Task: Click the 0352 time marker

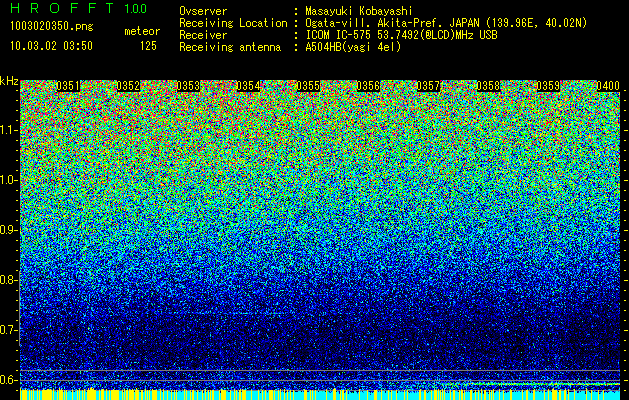Action: tap(128, 86)
